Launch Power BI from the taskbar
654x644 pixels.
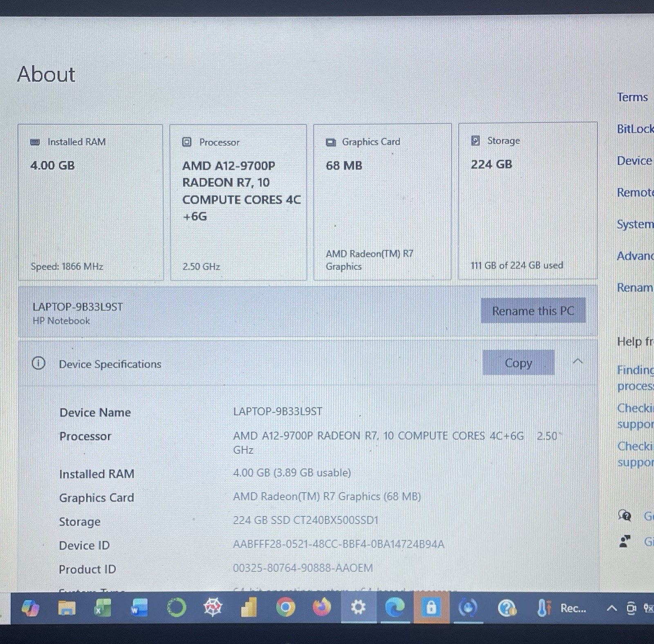coord(249,608)
